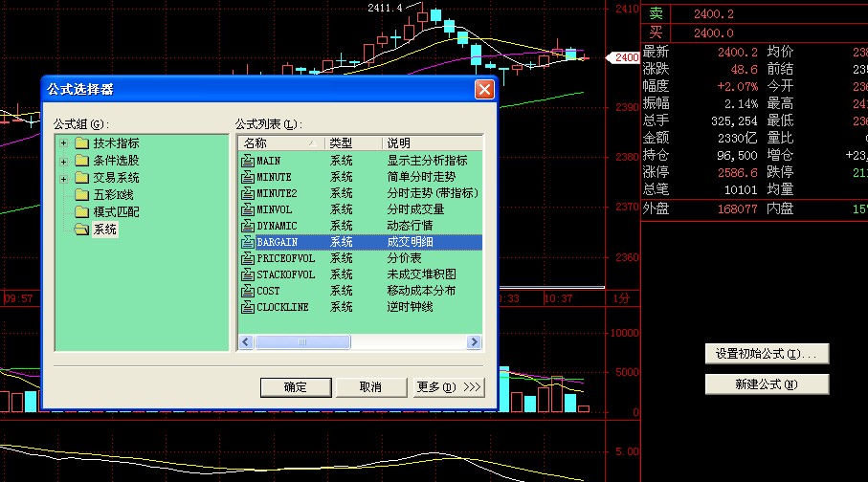Select the MAIN formula icon
The width and height of the screenshot is (868, 482).
[247, 161]
